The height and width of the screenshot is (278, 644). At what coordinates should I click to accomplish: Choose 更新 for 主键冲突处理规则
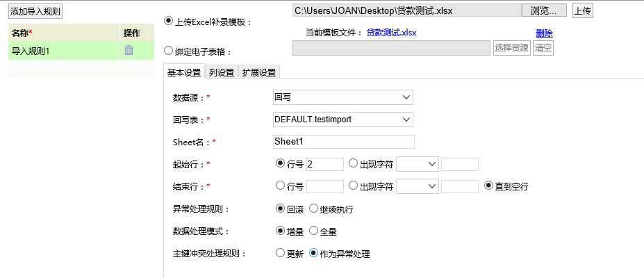click(x=280, y=253)
